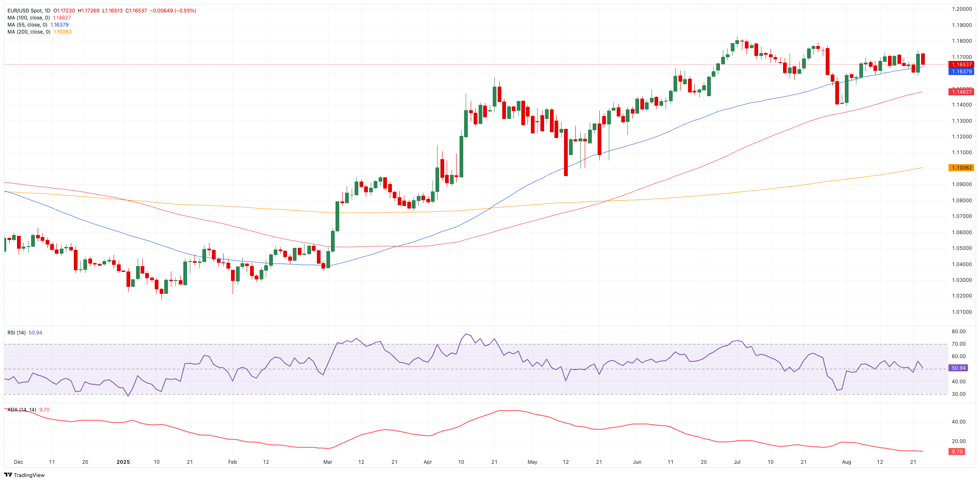Viewport: 980px width, 482px height.
Task: Click the red 1.16537 current price tag
Action: 961,65
